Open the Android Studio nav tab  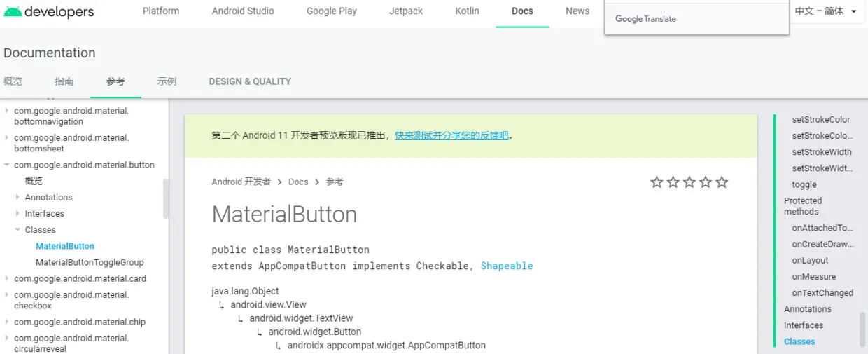(x=243, y=11)
